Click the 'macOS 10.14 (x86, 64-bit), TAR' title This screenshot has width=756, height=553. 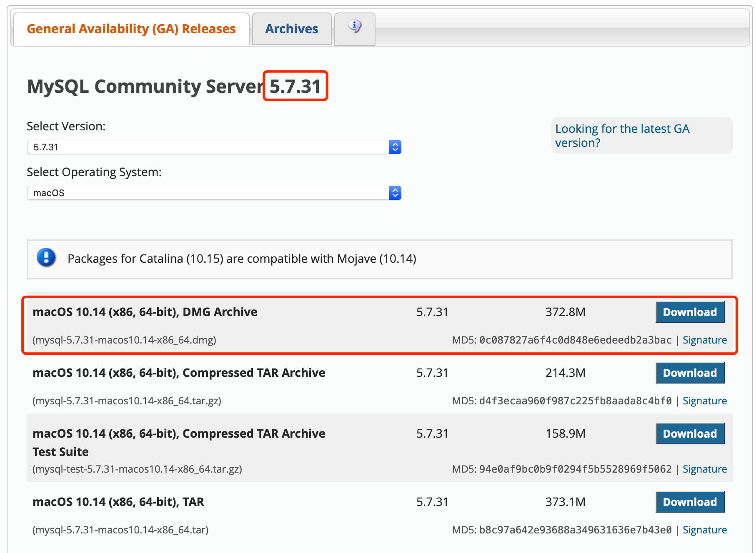pos(118,502)
